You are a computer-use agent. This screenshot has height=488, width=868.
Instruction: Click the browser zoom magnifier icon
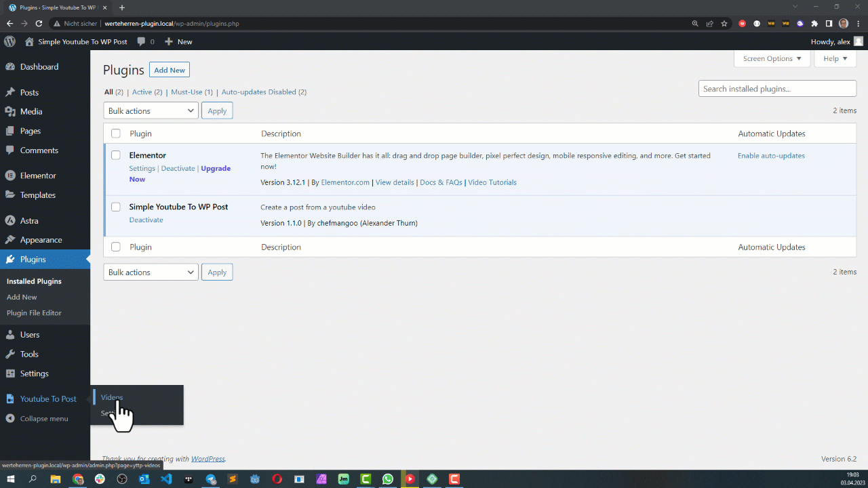click(695, 23)
